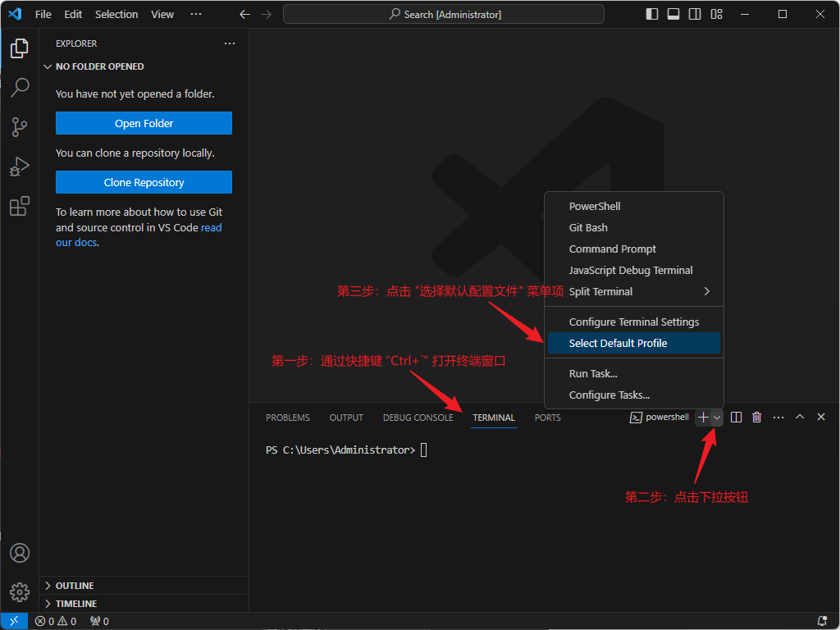Switch to the PORTS tab
Screen dimensions: 840x630
tap(547, 418)
